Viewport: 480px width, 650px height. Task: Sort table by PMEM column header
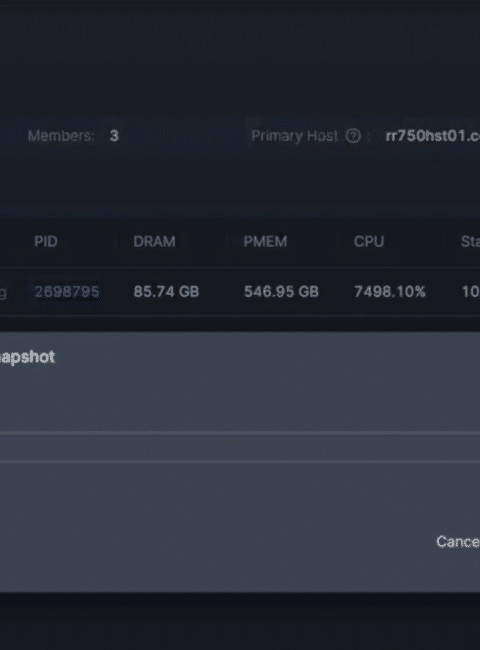tap(265, 241)
